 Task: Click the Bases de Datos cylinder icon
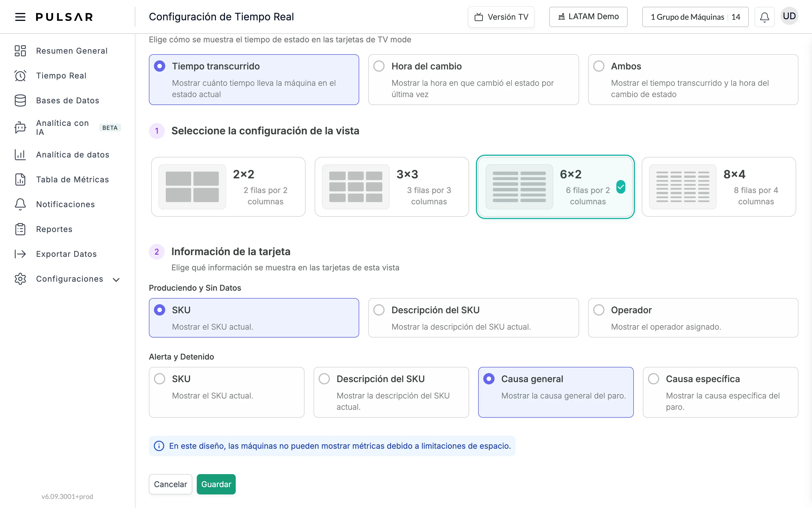pos(20,100)
